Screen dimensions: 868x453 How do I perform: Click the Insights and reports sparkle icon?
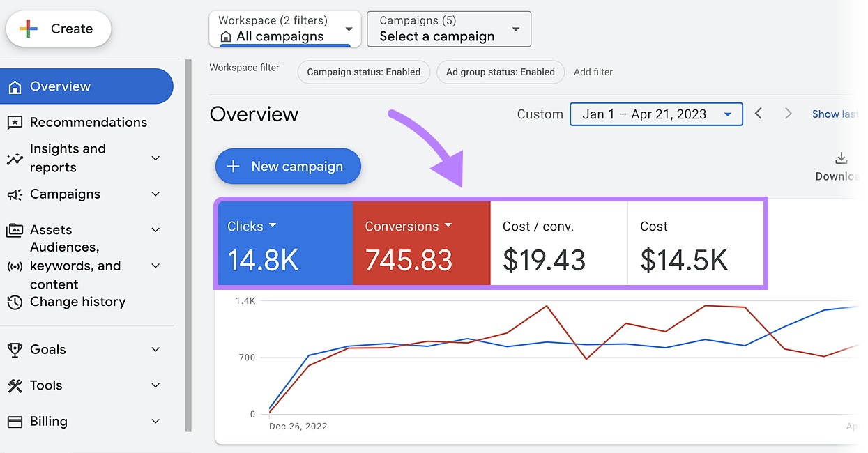[x=16, y=158]
